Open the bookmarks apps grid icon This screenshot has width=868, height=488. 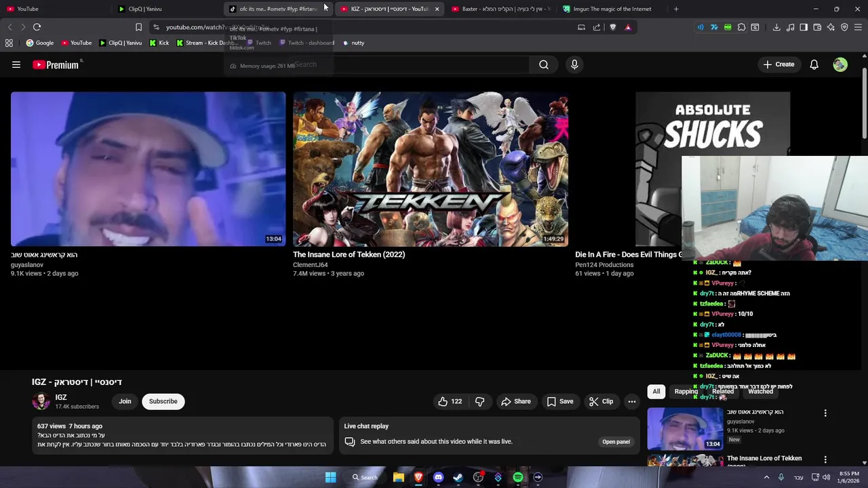coord(9,43)
